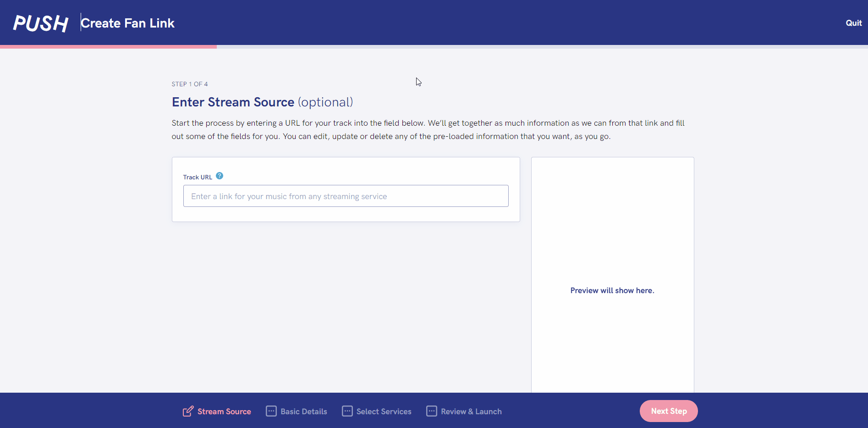Viewport: 868px width, 428px height.
Task: Click the Select Services step icon
Action: click(347, 411)
